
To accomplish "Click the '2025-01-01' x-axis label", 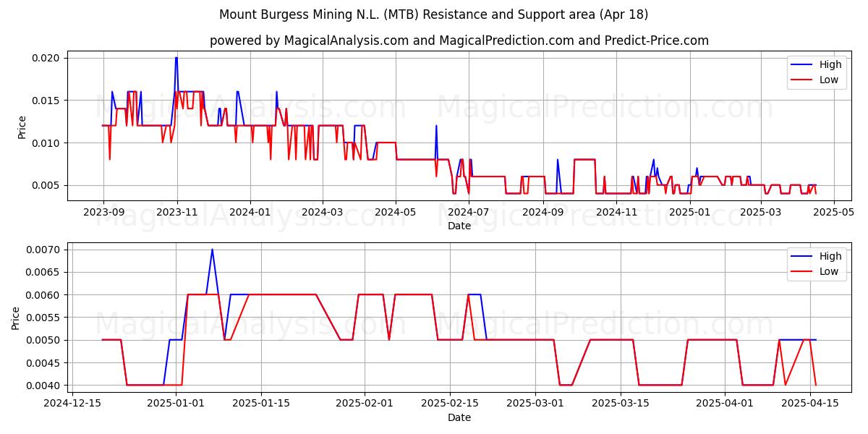I will pos(176,404).
